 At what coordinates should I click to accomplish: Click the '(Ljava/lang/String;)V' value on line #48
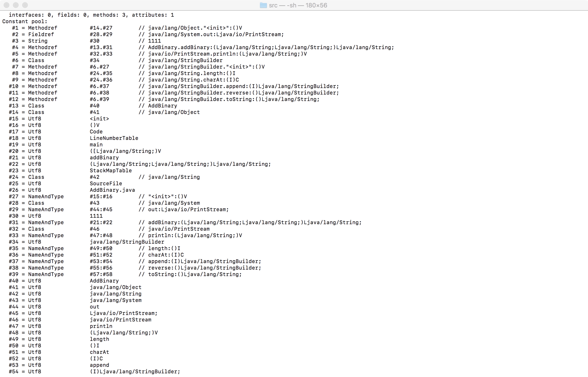pyautogui.click(x=124, y=333)
